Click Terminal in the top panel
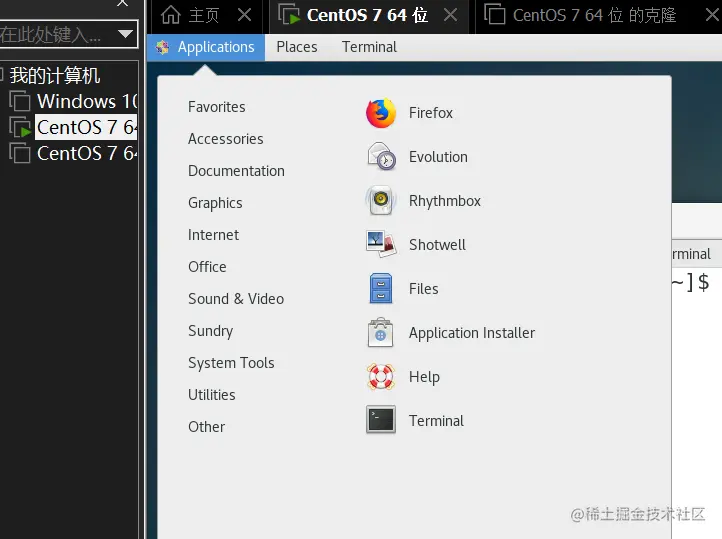The image size is (722, 539). [369, 47]
